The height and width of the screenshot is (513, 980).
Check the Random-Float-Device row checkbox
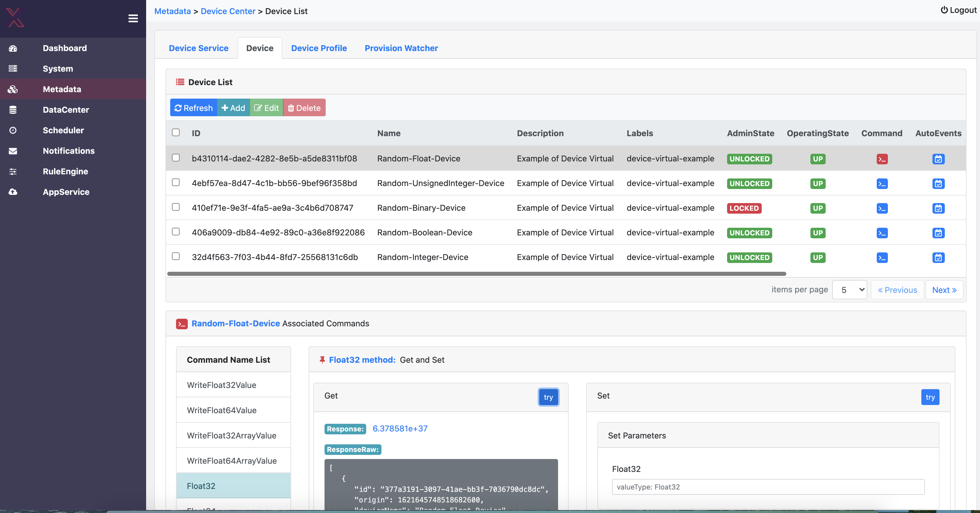(175, 158)
